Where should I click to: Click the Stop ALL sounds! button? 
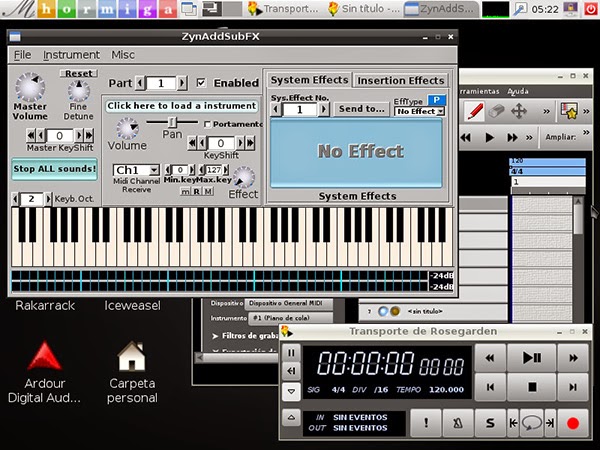point(54,169)
